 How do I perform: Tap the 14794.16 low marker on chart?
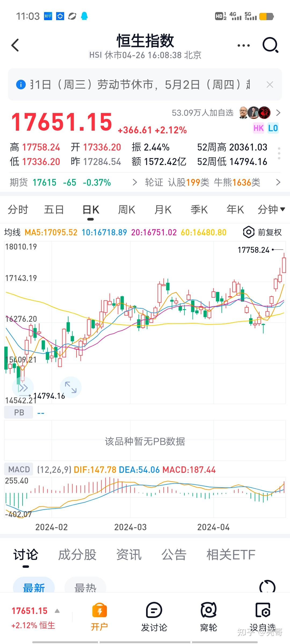(x=49, y=396)
